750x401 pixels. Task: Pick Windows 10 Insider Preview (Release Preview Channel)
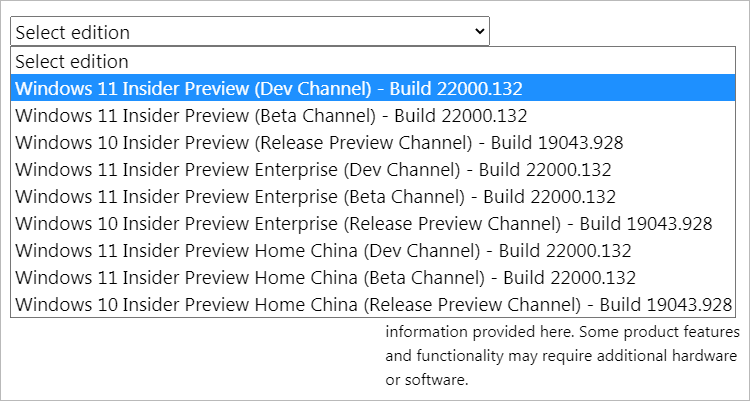[373, 142]
